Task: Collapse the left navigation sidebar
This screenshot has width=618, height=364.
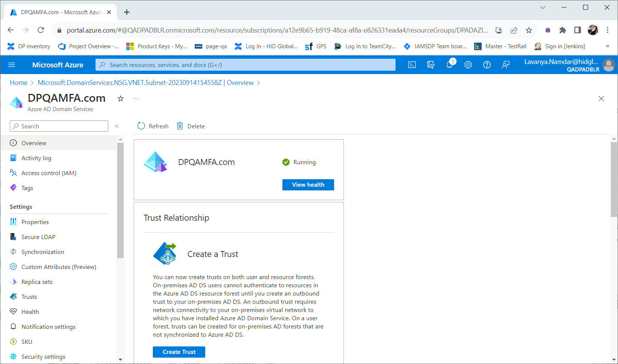Action: click(x=117, y=126)
